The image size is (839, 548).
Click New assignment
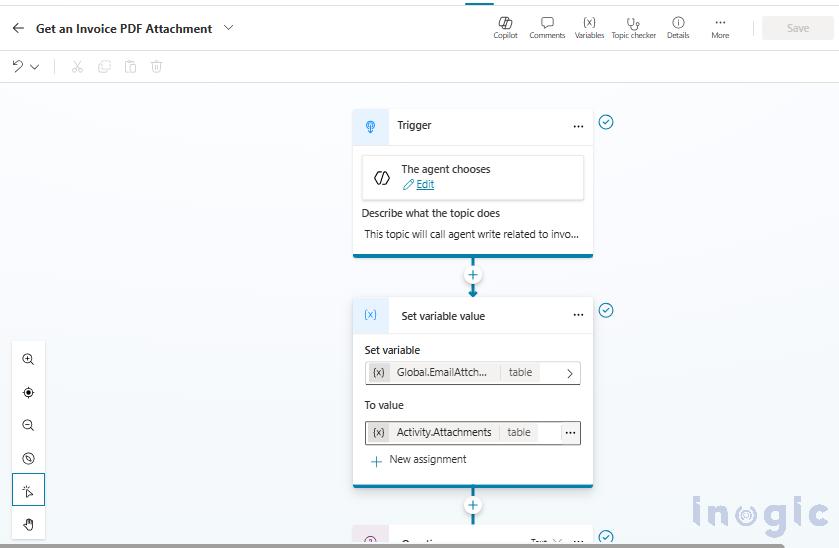point(418,460)
